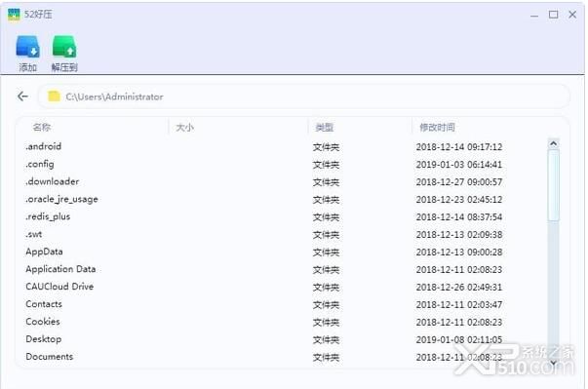Select the .downloader folder
Image resolution: width=588 pixels, height=389 pixels.
[52, 181]
